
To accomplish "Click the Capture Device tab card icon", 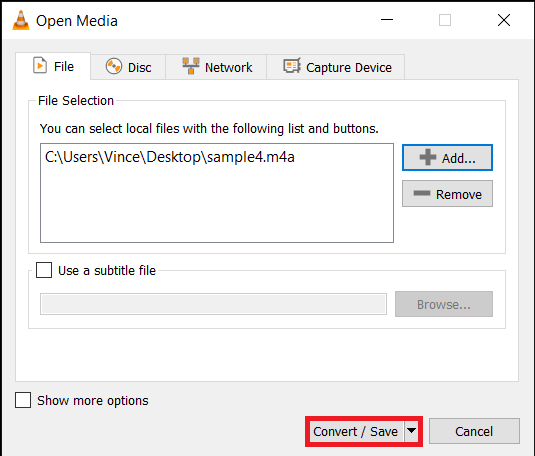I will [292, 66].
